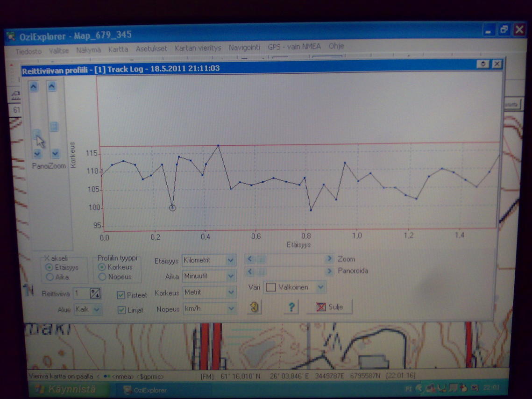Open the Väri Valkoinen color dropdown

[x=320, y=287]
